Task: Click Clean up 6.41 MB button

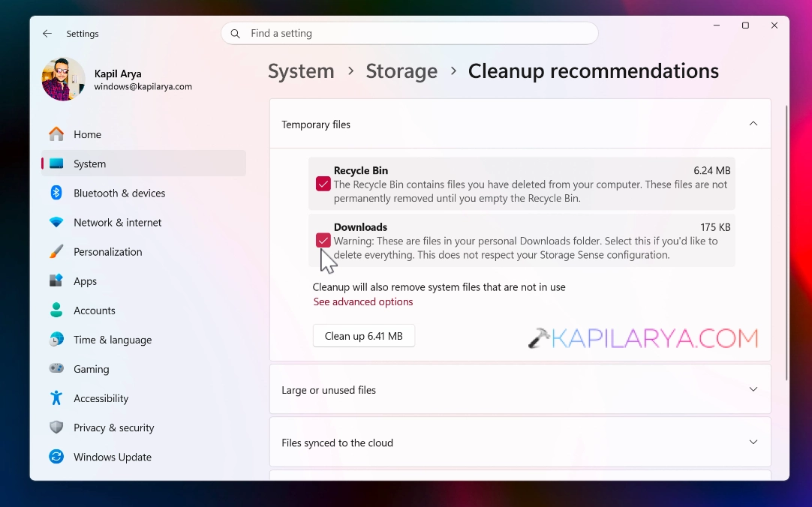Action: (x=363, y=336)
